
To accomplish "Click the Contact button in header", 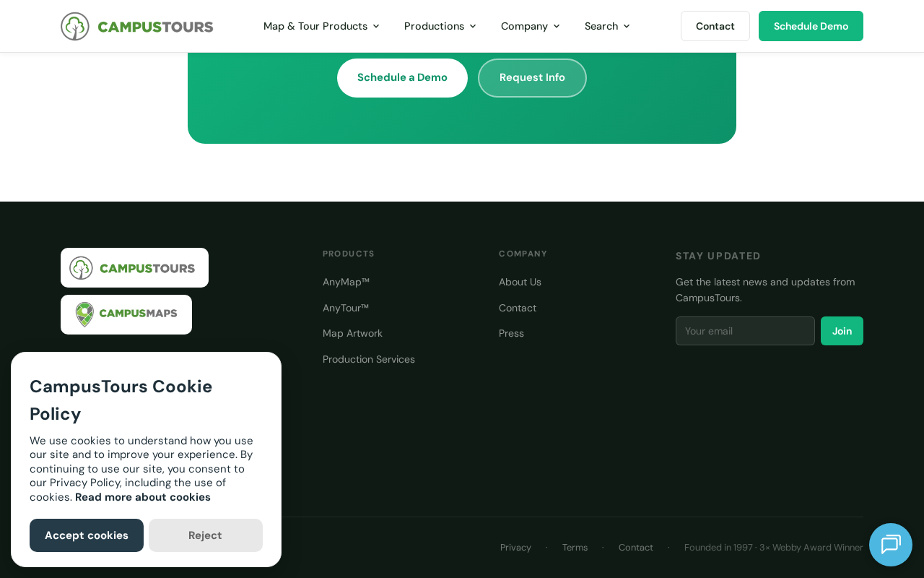I will [x=715, y=26].
